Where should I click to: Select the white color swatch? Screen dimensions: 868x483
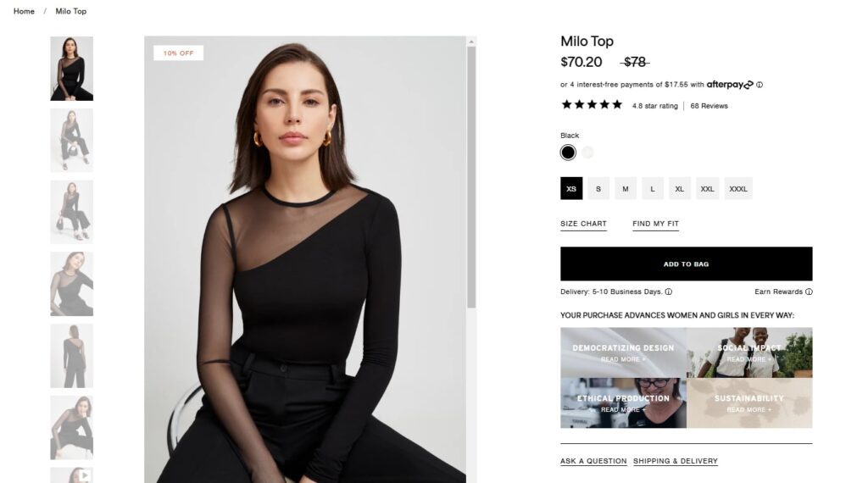587,153
